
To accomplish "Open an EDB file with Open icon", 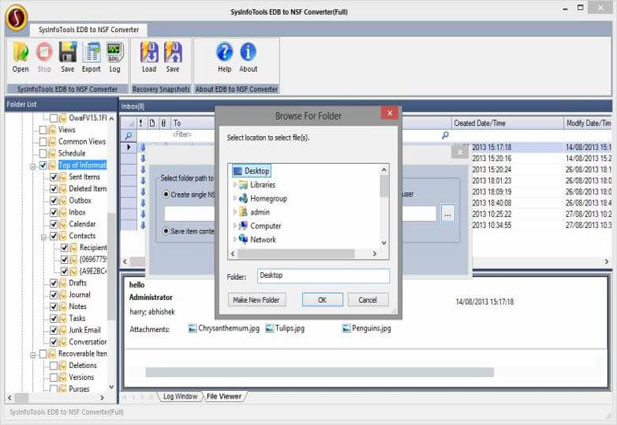I will [20, 57].
